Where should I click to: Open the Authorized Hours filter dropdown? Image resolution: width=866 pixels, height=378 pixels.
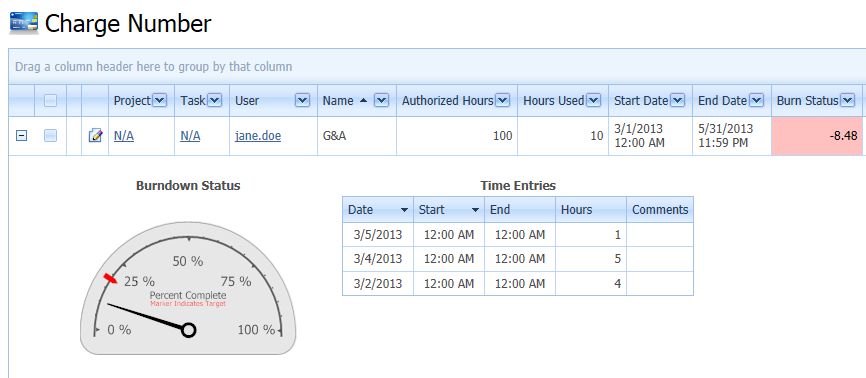[x=502, y=101]
